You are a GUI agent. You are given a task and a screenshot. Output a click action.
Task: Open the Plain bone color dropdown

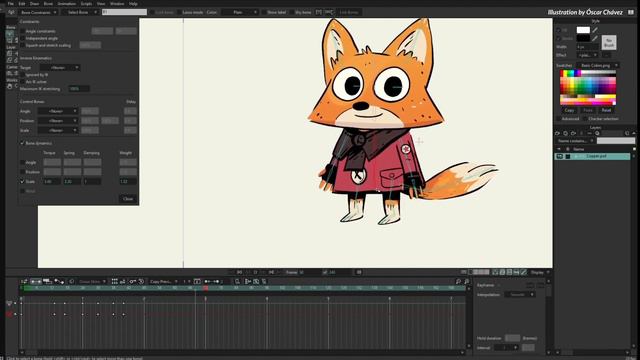[x=240, y=12]
